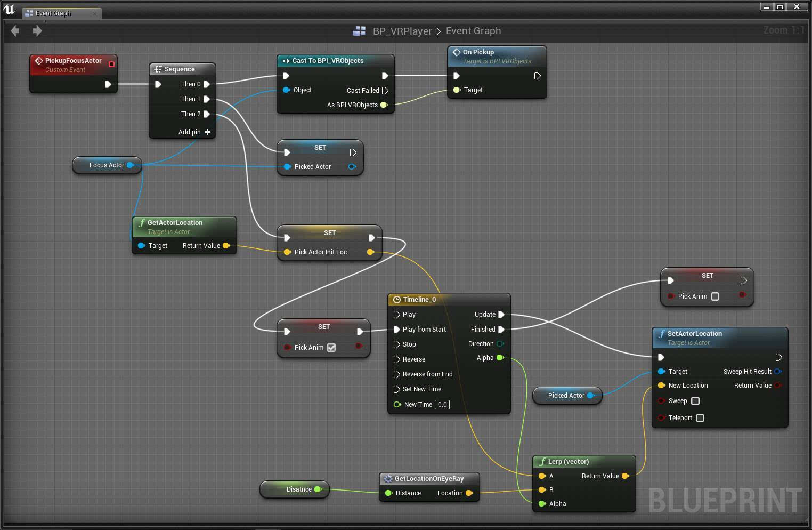Click the New Time value field
The width and height of the screenshot is (812, 530).
tap(442, 405)
